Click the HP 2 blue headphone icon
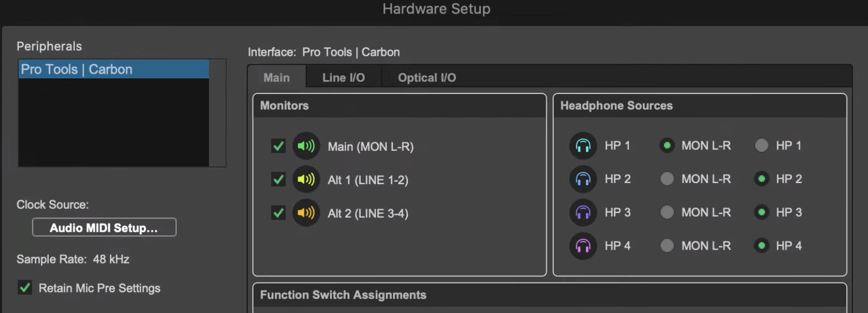 [583, 179]
